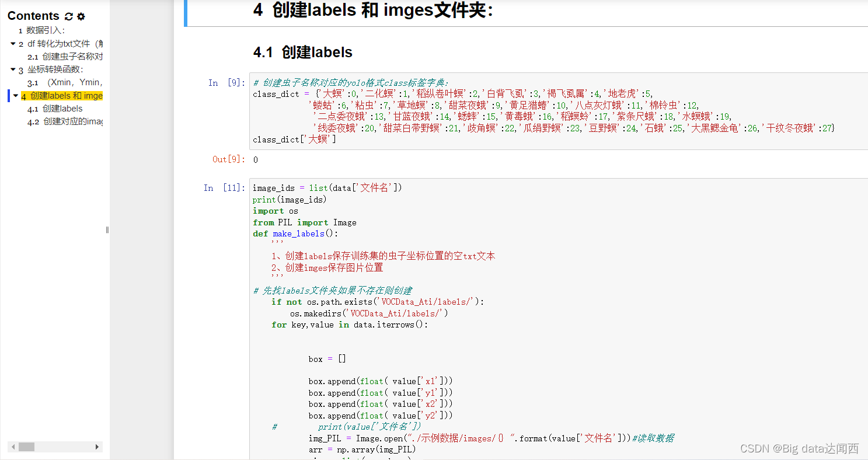Click the horizontal scrollbar thumb in contents

[26, 447]
